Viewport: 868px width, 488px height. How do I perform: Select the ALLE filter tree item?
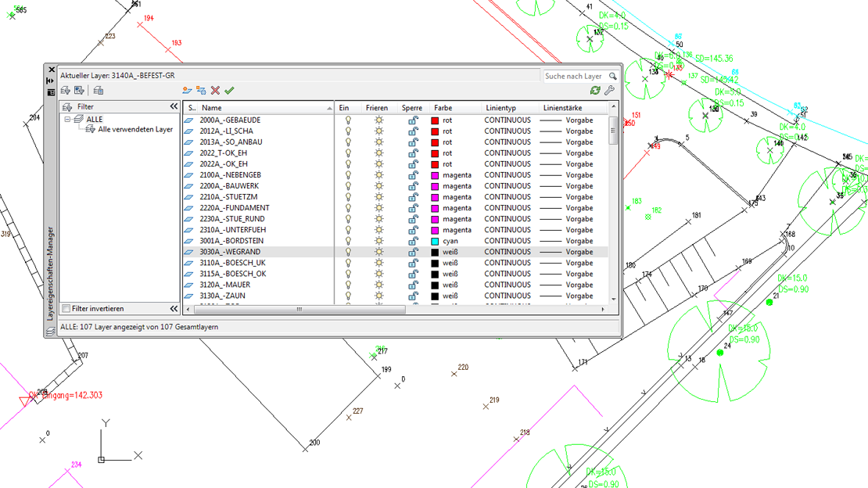(x=94, y=119)
